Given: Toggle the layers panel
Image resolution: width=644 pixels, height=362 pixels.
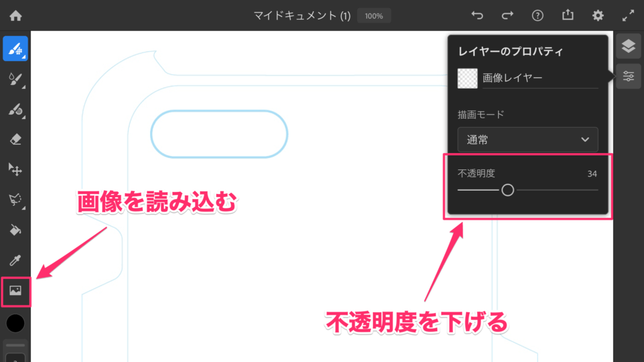Looking at the screenshot, I should point(628,46).
